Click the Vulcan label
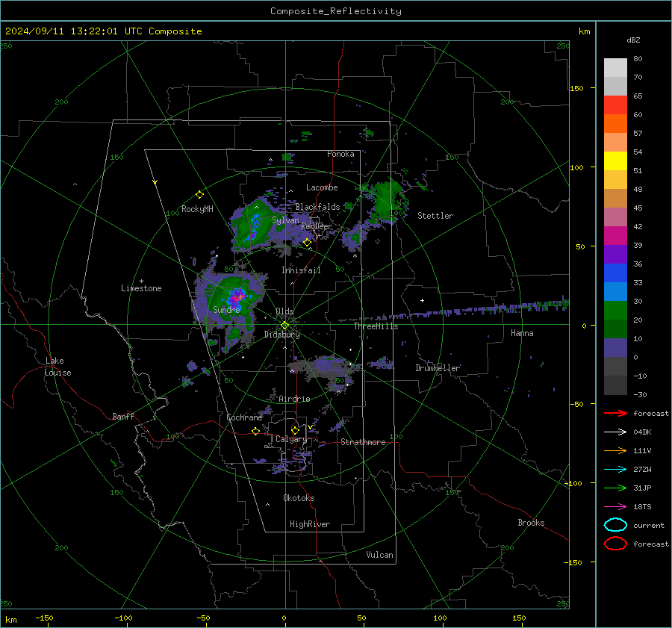The image size is (672, 628). [x=379, y=555]
